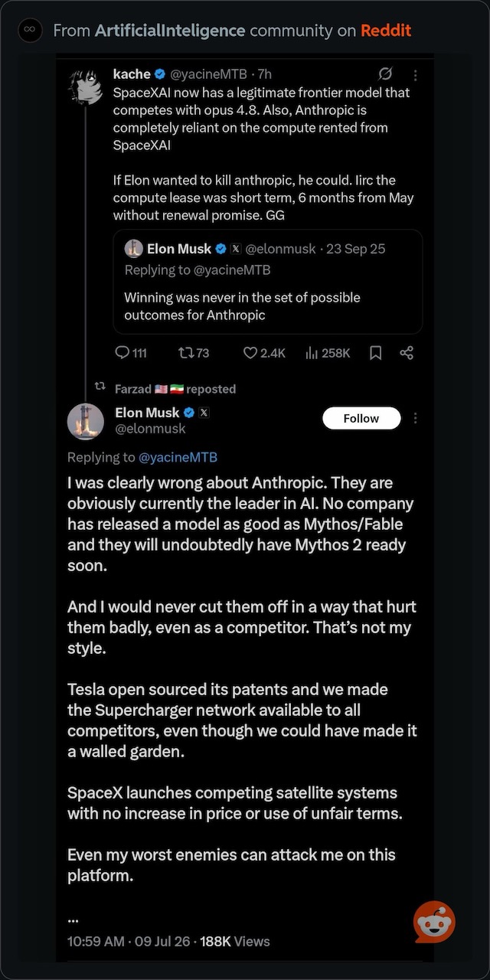Follow Elon Musk
Viewport: 490px width, 980px height.
click(361, 418)
